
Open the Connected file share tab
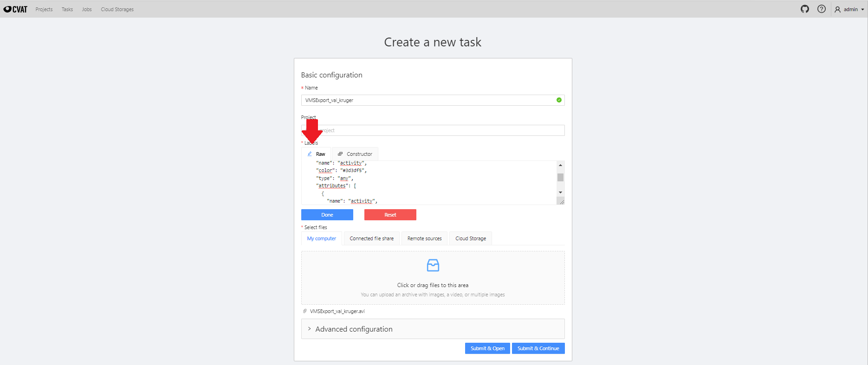(x=371, y=238)
